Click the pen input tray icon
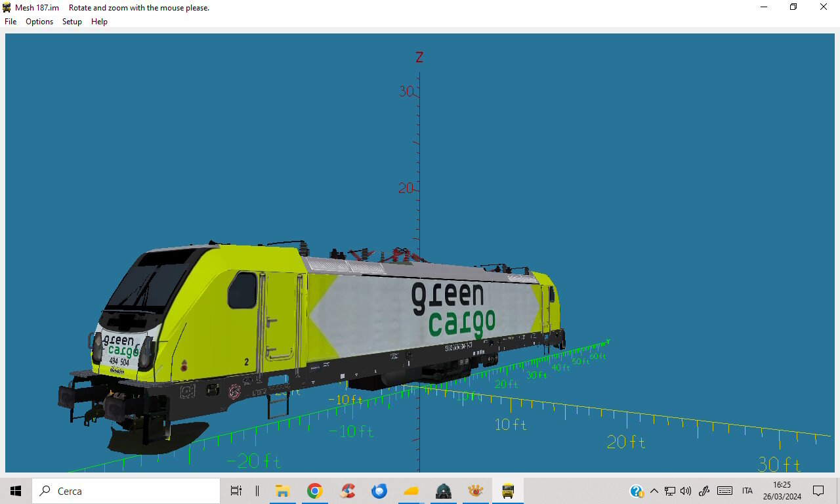This screenshot has width=840, height=504. point(704,491)
